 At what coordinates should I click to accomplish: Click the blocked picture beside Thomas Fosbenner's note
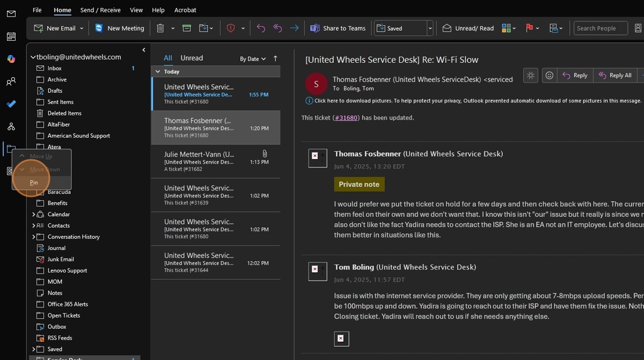[318, 158]
